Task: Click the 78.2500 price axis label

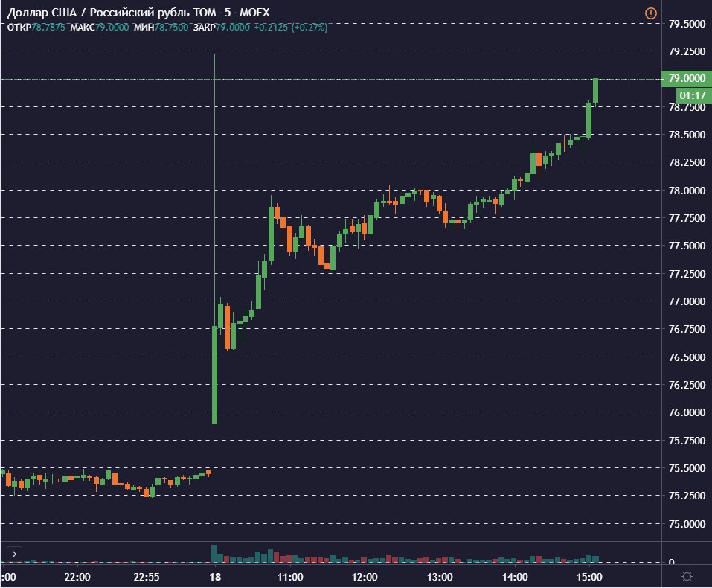Action: pos(687,162)
